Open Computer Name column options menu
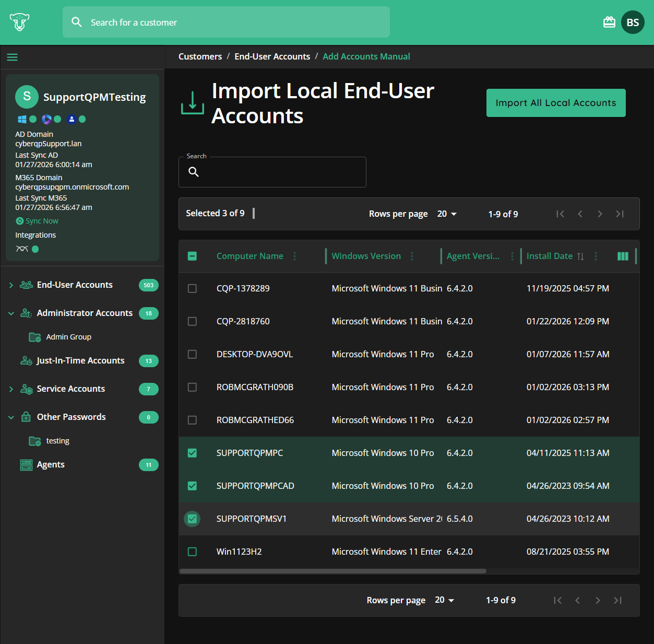This screenshot has width=654, height=644. pyautogui.click(x=295, y=256)
